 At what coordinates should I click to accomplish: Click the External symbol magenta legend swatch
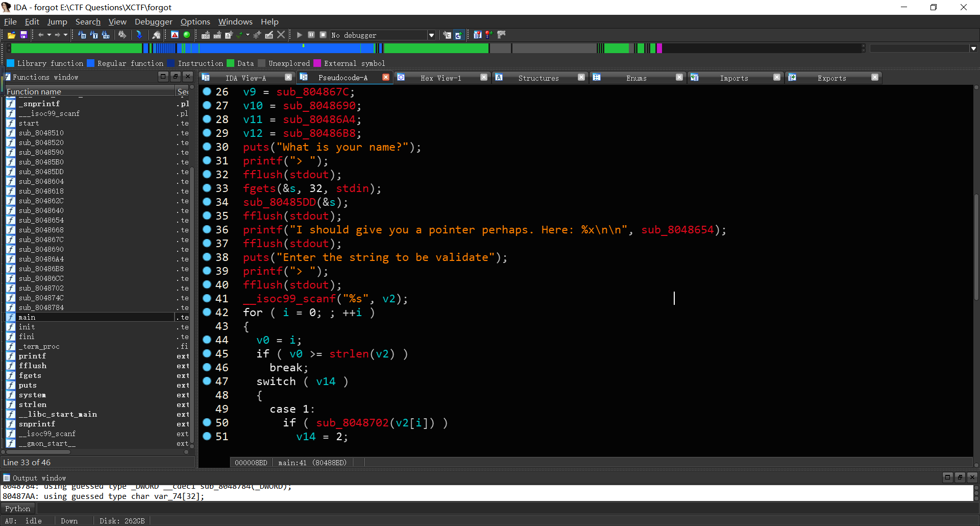[317, 63]
